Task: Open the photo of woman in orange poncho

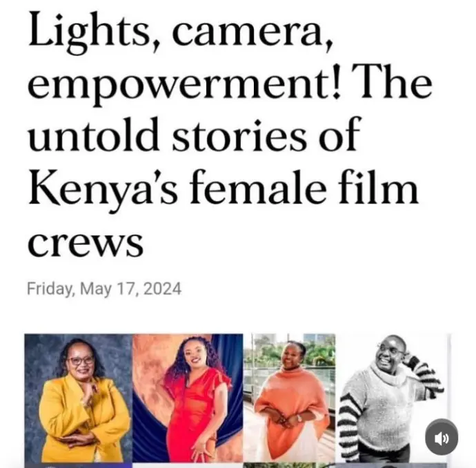Action: [289, 398]
